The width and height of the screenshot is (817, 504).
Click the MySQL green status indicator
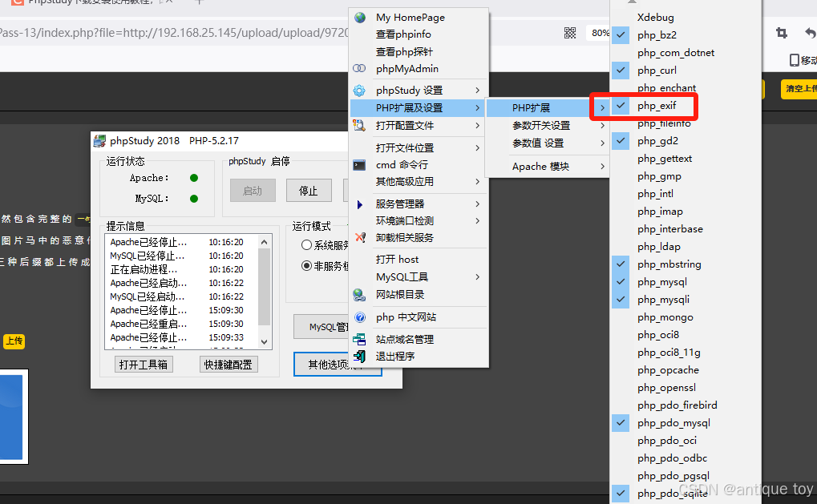(x=194, y=199)
